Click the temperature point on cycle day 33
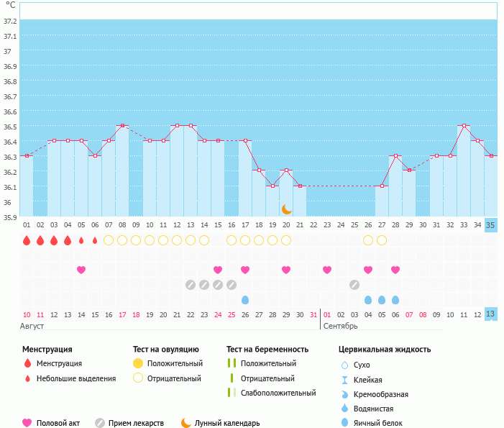504x428 pixels. point(464,126)
